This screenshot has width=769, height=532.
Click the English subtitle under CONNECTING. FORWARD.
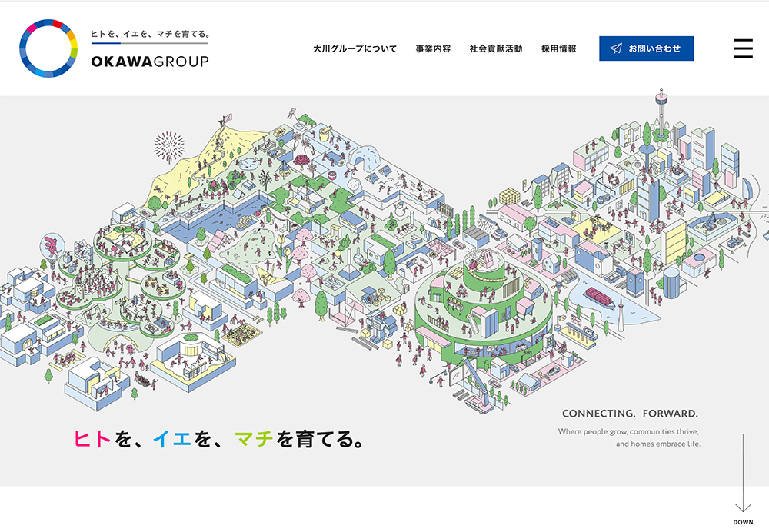coord(630,437)
